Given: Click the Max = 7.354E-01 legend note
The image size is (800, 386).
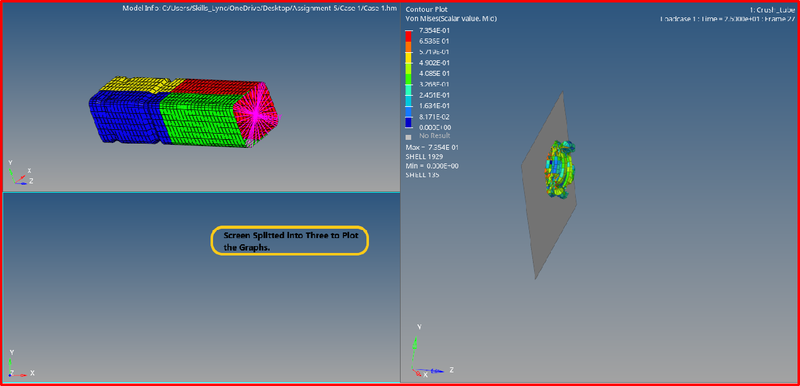Looking at the screenshot, I should (431, 147).
